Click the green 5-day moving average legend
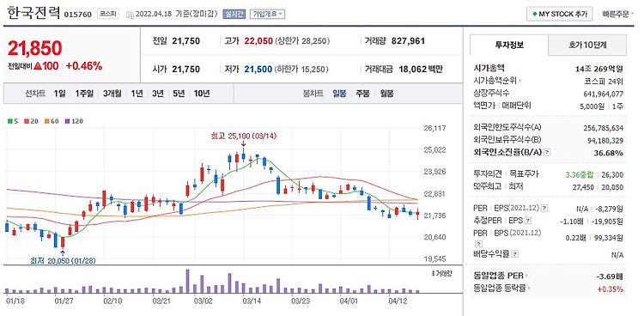Viewport: 644px width, 316px height. pos(12,121)
